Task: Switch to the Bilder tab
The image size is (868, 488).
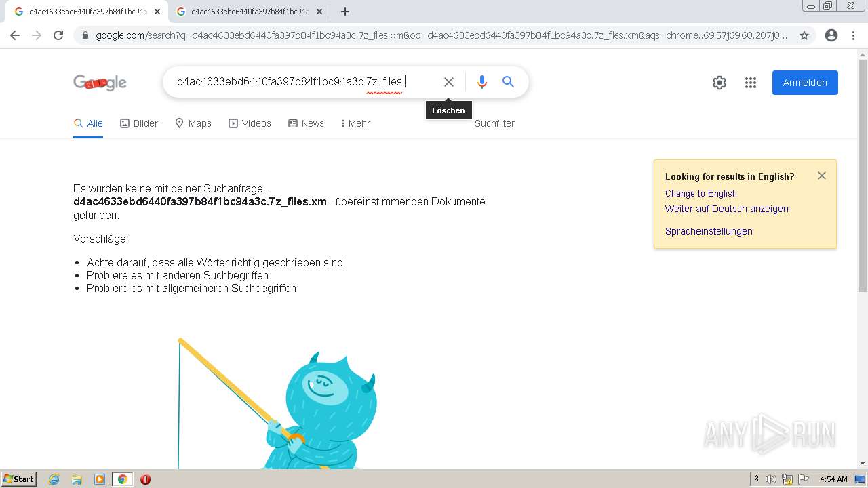Action: click(x=139, y=123)
